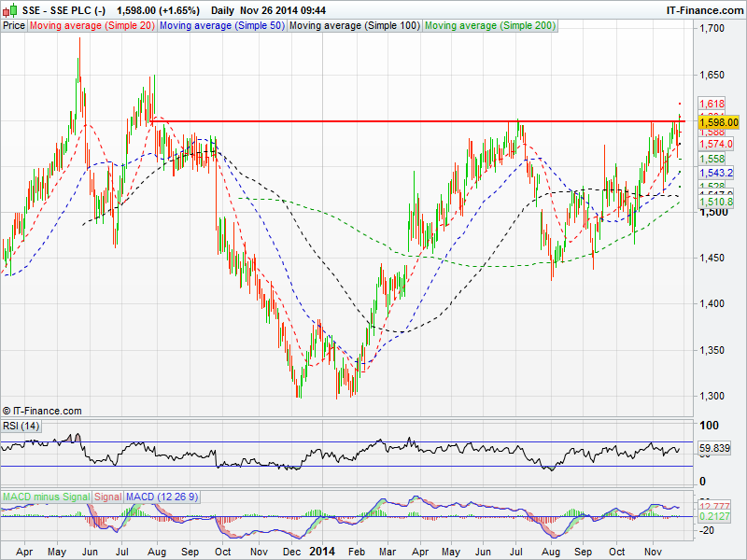
Task: Click Moving average (Simple 50) label
Action: pyautogui.click(x=220, y=26)
